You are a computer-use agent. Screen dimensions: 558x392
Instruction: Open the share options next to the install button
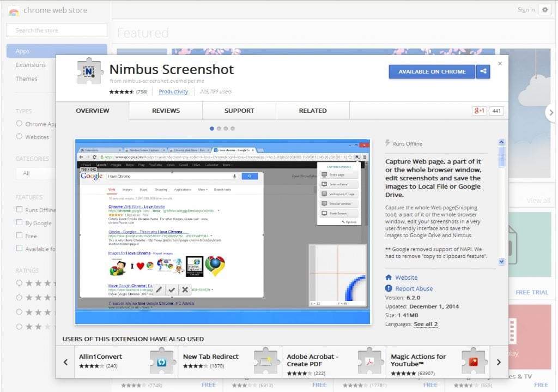483,71
